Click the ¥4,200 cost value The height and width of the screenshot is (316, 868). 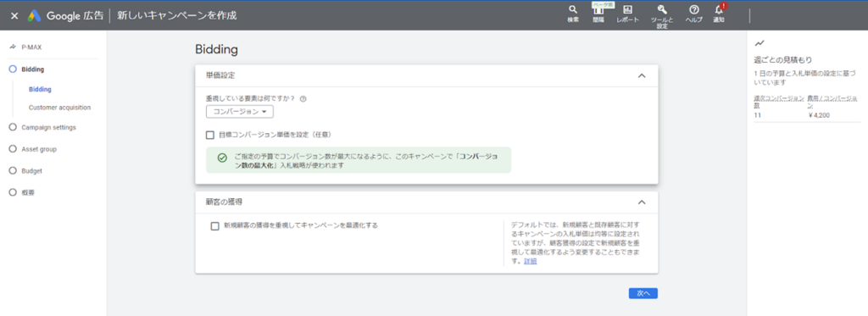[x=819, y=115]
